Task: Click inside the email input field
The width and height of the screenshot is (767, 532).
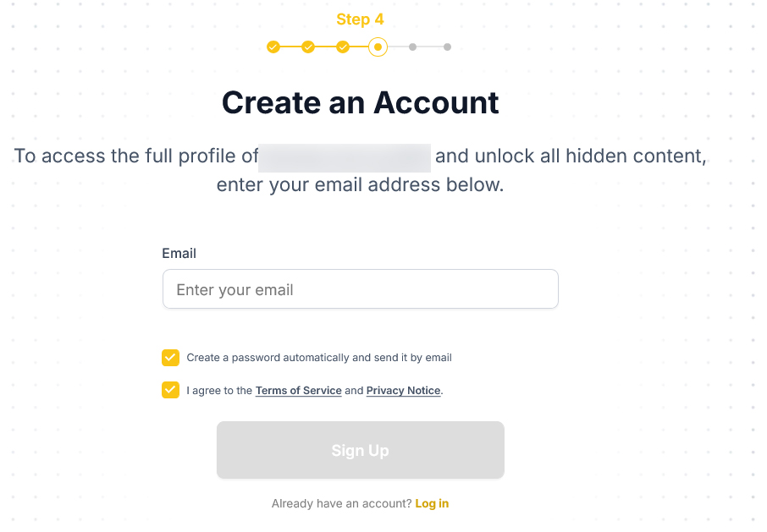Action: click(x=360, y=288)
